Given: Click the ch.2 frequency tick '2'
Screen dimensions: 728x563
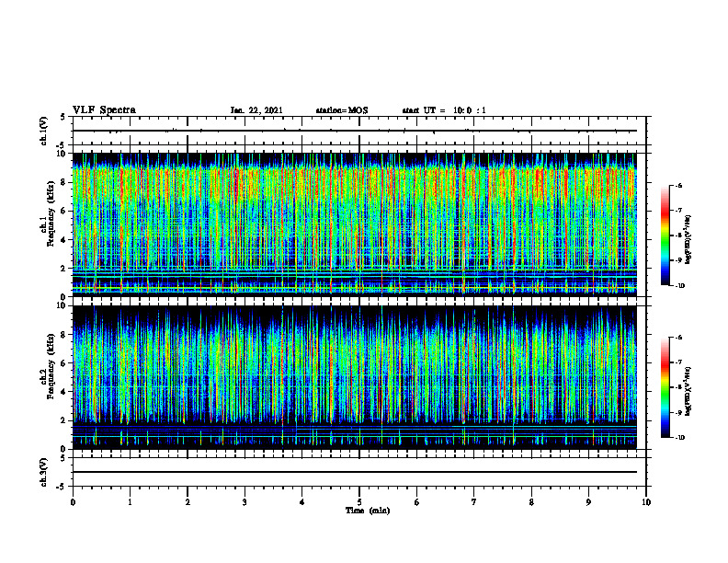Looking at the screenshot, I should [x=63, y=420].
